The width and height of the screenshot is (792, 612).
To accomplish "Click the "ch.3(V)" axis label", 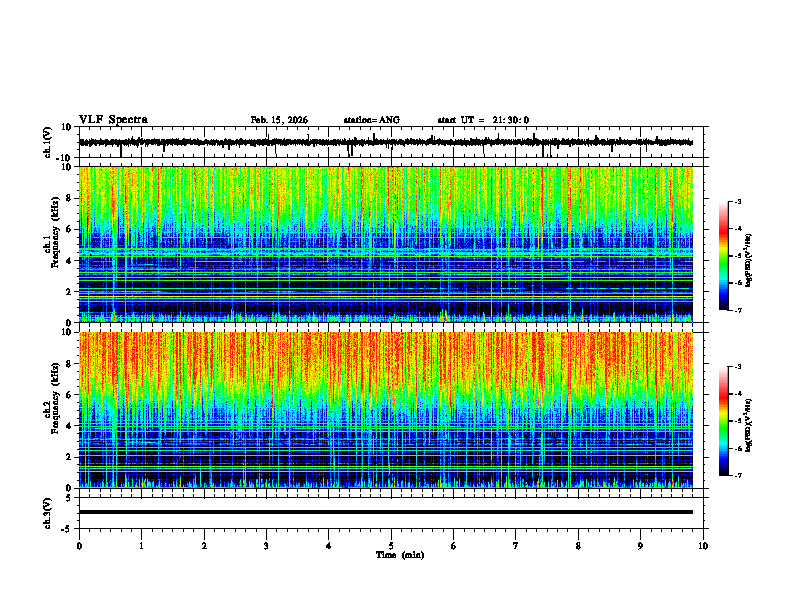I will (47, 513).
